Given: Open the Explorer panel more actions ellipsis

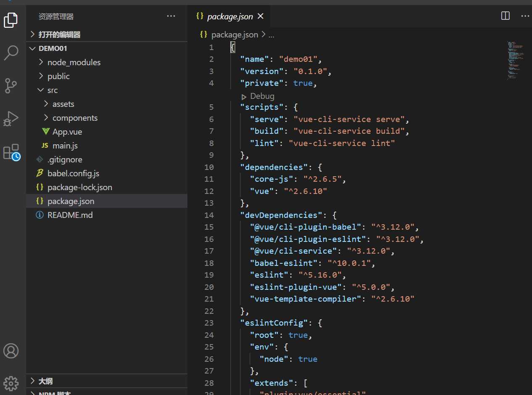Looking at the screenshot, I should tap(171, 16).
